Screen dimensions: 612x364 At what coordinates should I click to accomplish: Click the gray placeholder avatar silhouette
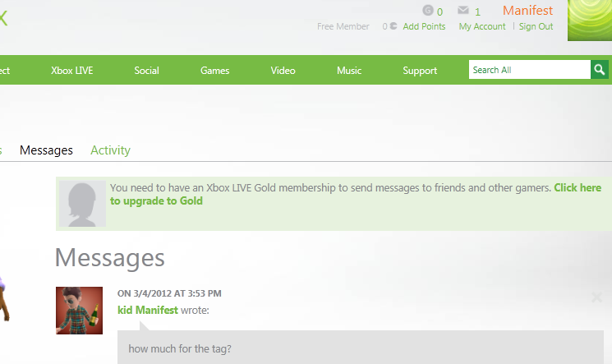[x=82, y=204]
